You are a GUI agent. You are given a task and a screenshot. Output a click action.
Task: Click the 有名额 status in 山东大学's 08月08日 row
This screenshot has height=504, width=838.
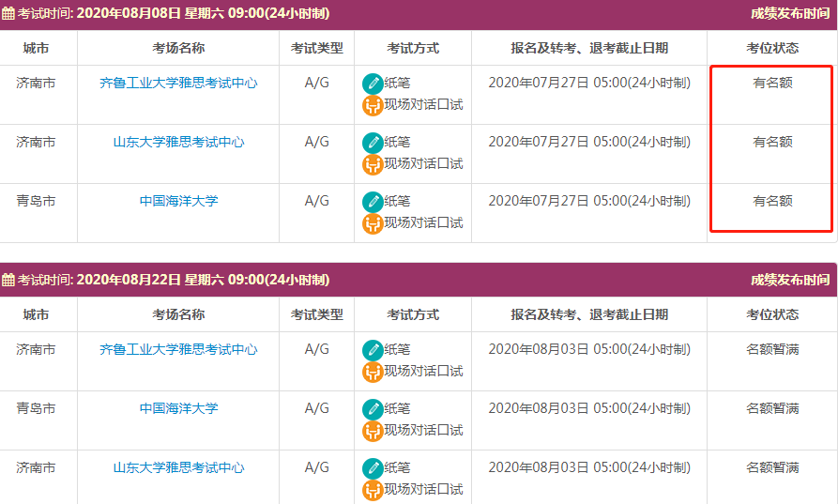click(772, 143)
